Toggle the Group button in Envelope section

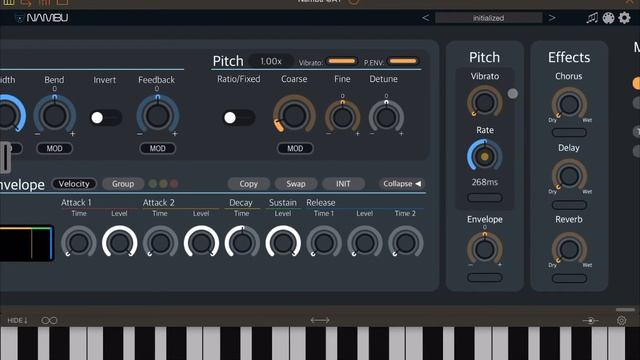point(123,184)
